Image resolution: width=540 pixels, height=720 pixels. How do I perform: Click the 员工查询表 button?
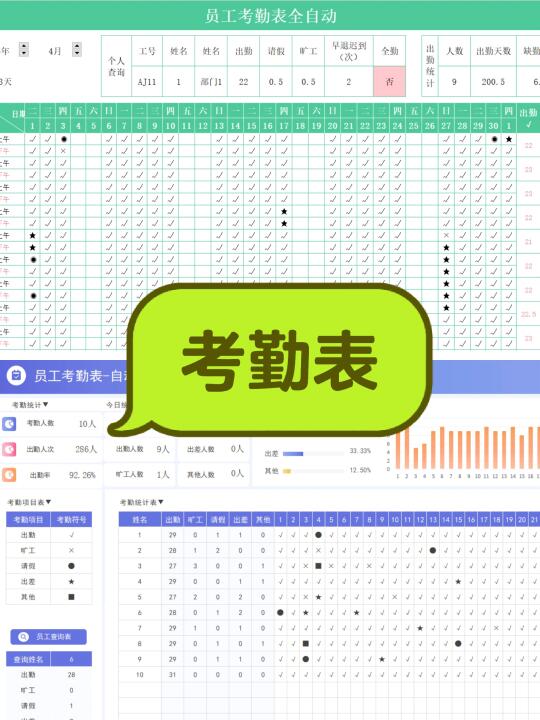click(48, 636)
